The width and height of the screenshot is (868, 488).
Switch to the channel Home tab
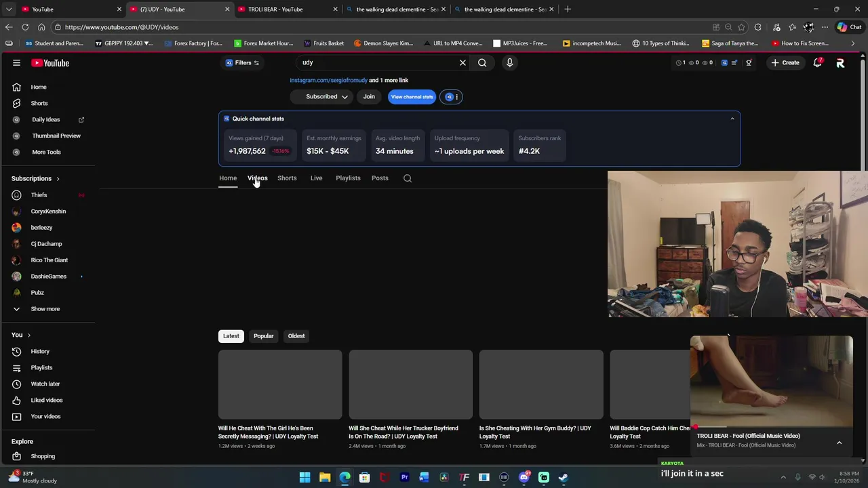tap(228, 178)
